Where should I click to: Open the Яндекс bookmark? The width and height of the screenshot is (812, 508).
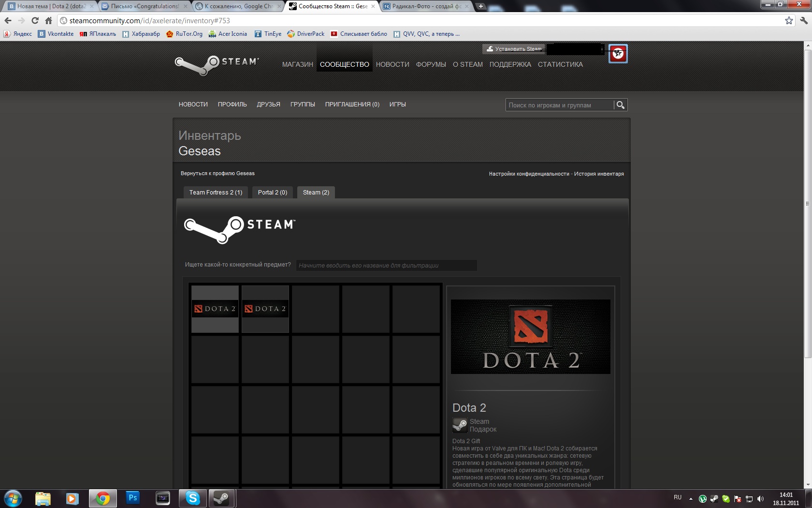(x=18, y=34)
